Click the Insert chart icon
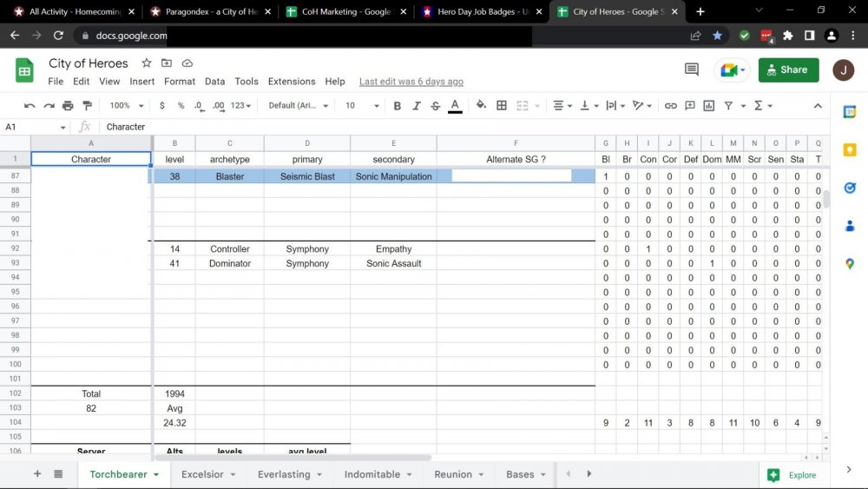The image size is (868, 489). click(x=709, y=105)
